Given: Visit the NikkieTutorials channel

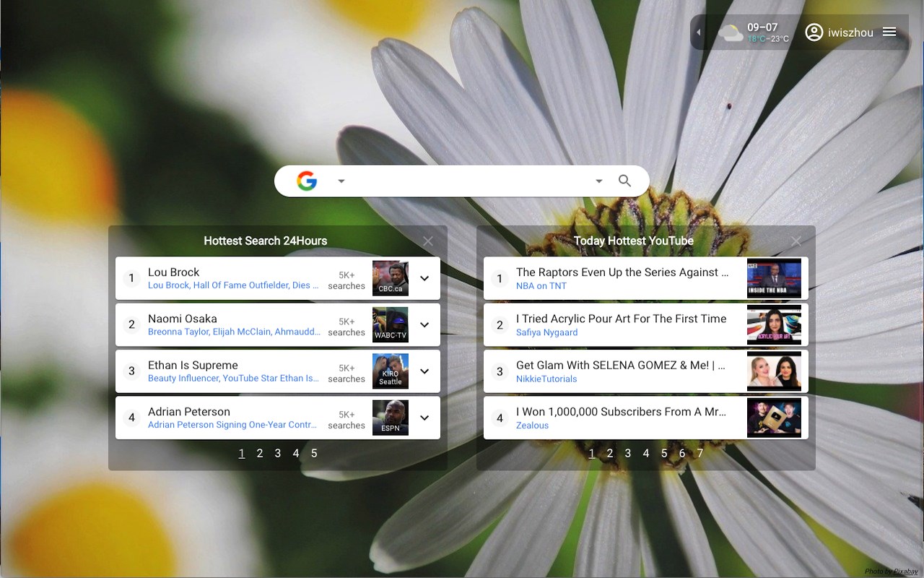Looking at the screenshot, I should (x=546, y=379).
